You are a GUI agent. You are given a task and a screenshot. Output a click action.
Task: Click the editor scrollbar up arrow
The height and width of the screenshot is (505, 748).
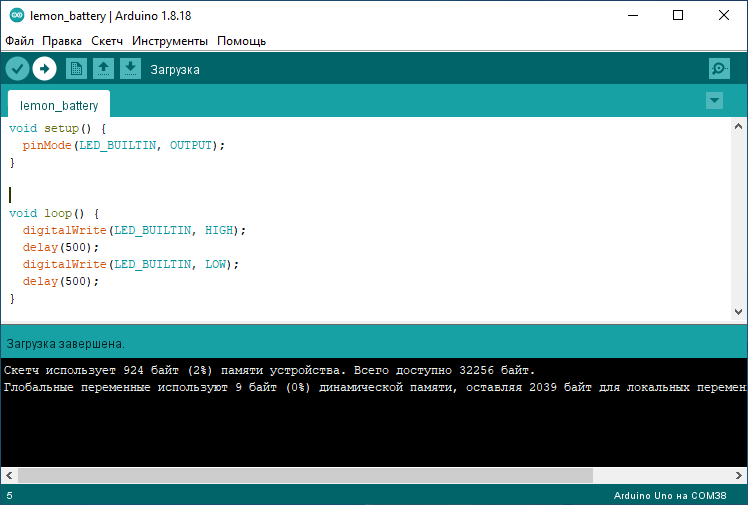pos(738,126)
